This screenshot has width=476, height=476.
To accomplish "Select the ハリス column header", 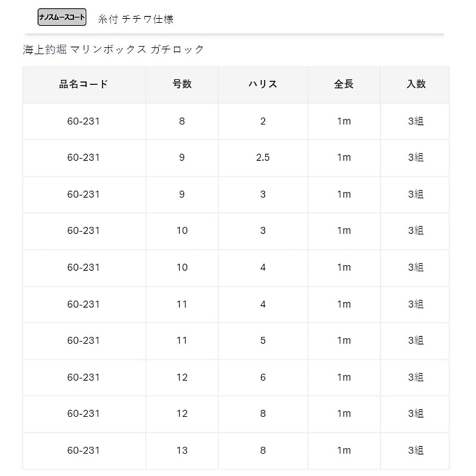I will (x=263, y=84).
